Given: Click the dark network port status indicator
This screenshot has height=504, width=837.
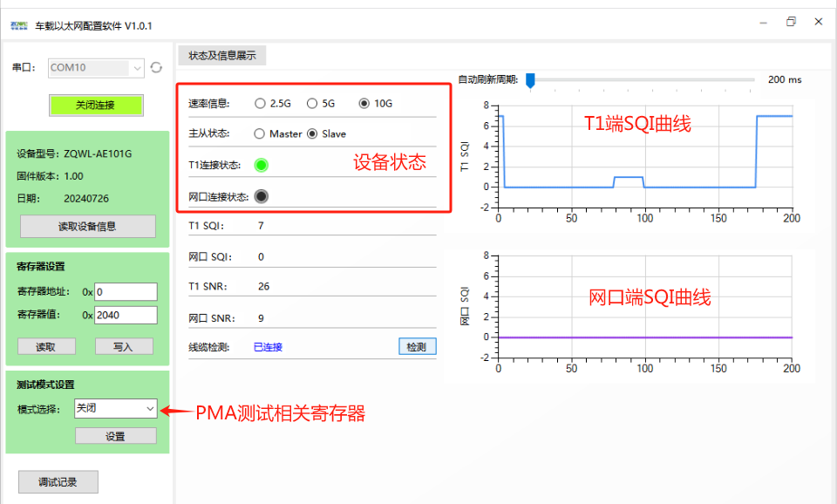Looking at the screenshot, I should [261, 196].
